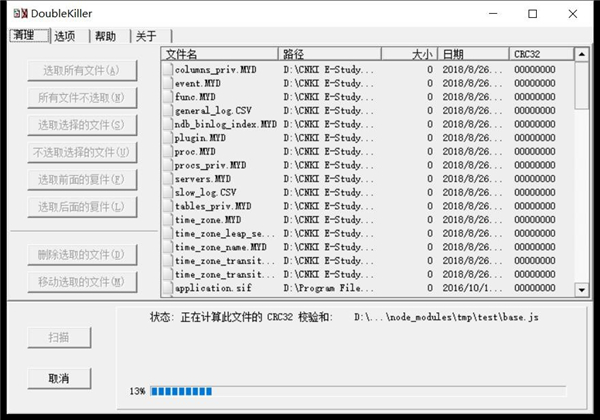The height and width of the screenshot is (420, 600).
Task: Tick the checkbox for procs_priv.MYD
Action: click(x=168, y=165)
